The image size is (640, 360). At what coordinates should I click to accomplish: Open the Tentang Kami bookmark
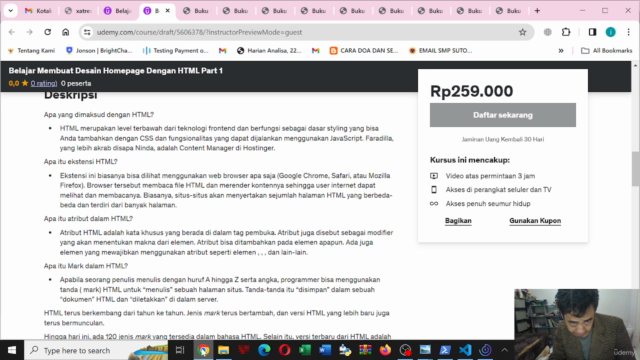coord(31,51)
